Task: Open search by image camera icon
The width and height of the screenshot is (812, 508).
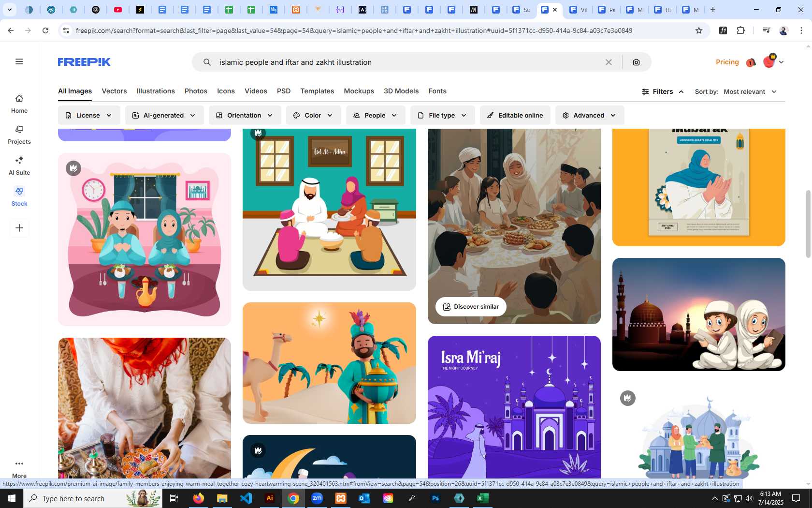Action: pyautogui.click(x=636, y=62)
